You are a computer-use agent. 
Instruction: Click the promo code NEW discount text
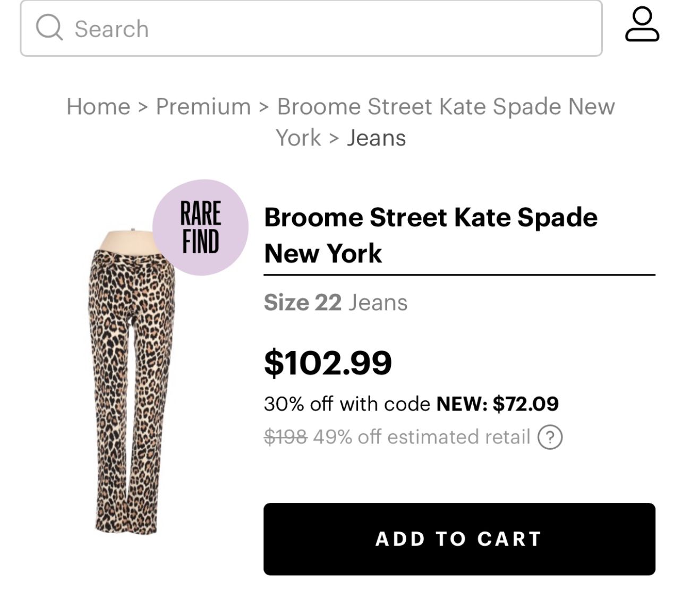click(x=497, y=404)
